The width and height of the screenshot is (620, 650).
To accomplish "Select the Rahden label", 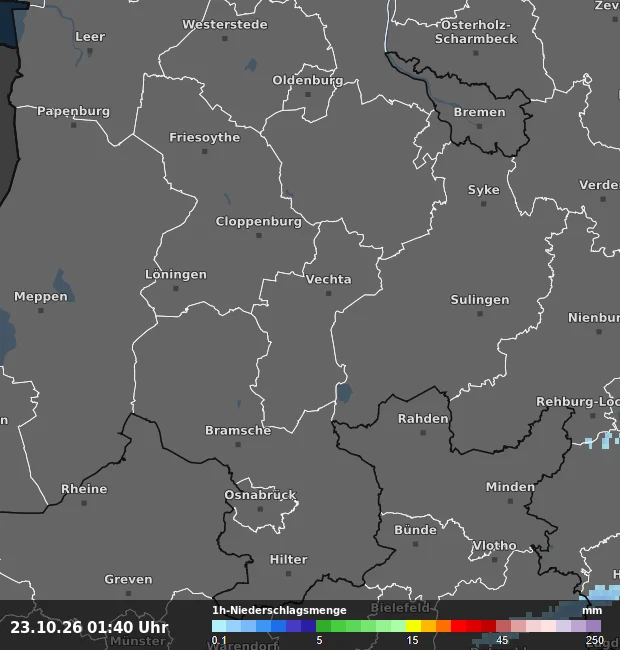I will 423,419.
